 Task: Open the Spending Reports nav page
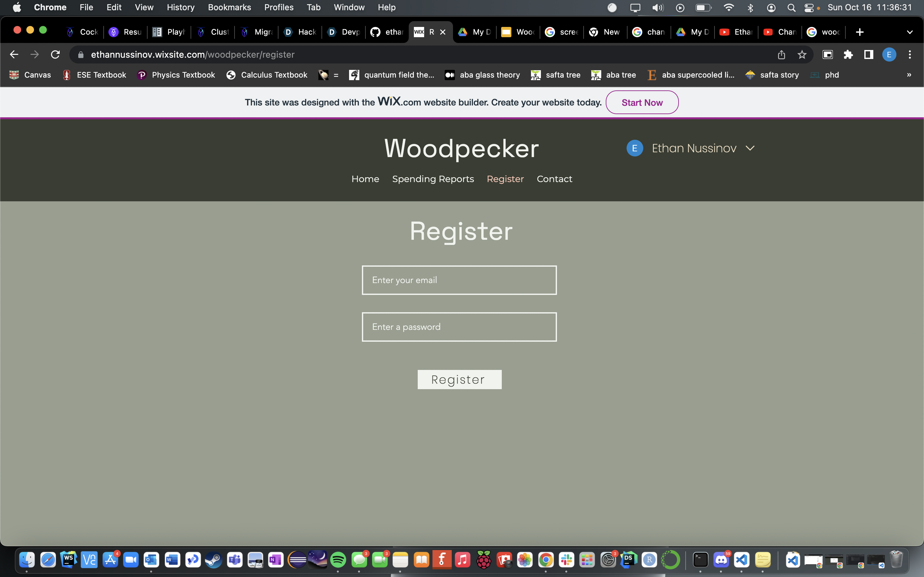click(432, 179)
